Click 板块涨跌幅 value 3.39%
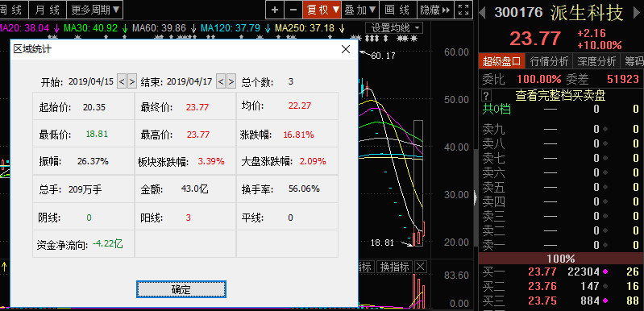 point(211,161)
